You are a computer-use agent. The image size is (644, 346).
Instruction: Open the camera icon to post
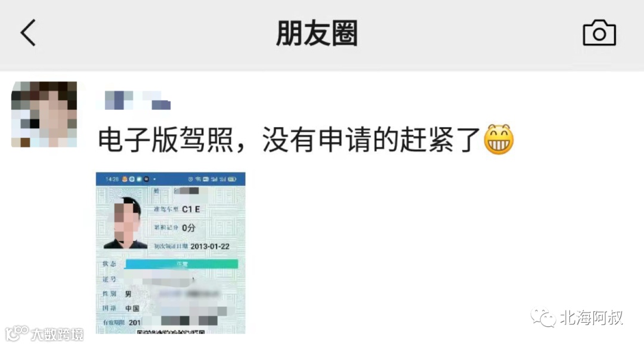(599, 32)
